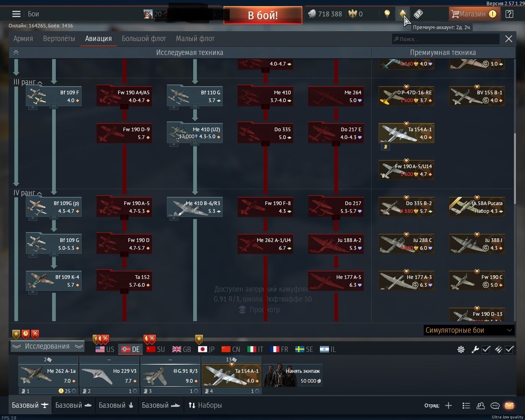Click the star badge above JP flag
The height and width of the screenshot is (420, 525).
pyautogui.click(x=199, y=339)
